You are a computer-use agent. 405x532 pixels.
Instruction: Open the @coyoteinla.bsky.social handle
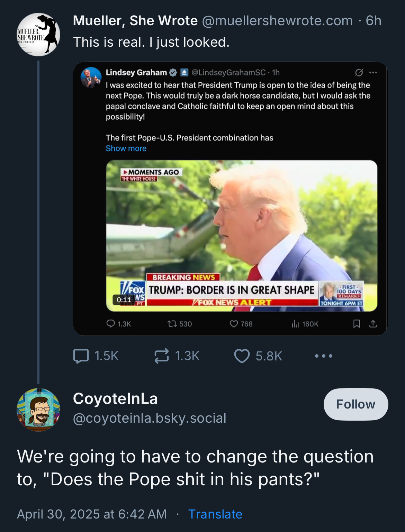[x=150, y=418]
